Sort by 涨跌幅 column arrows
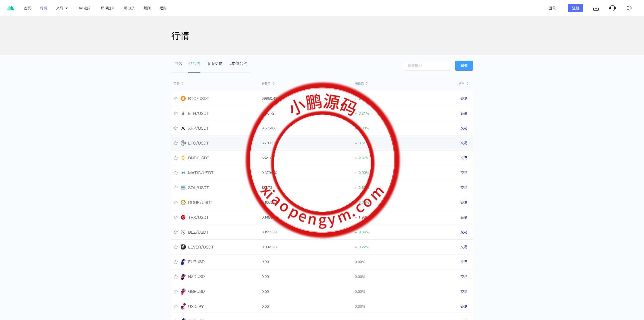Image resolution: width=644 pixels, height=320 pixels. tap(367, 83)
